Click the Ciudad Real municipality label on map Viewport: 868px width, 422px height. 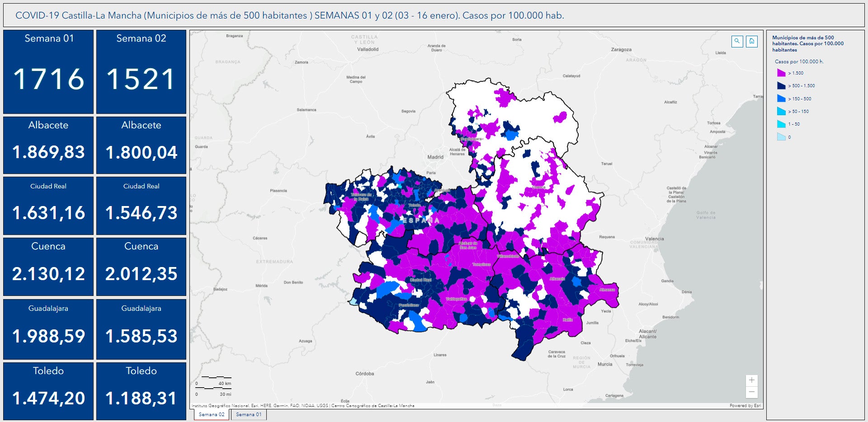click(x=420, y=280)
